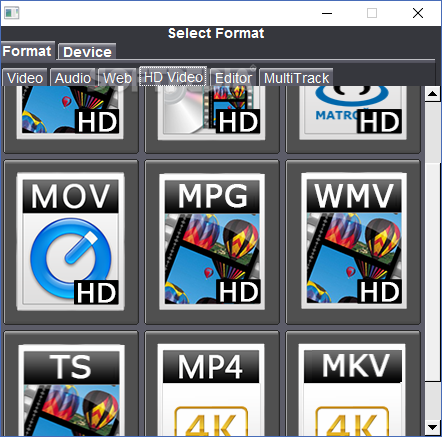Open the MultiTrack sub-tab
Viewport: 442px width, 437px height.
(296, 78)
